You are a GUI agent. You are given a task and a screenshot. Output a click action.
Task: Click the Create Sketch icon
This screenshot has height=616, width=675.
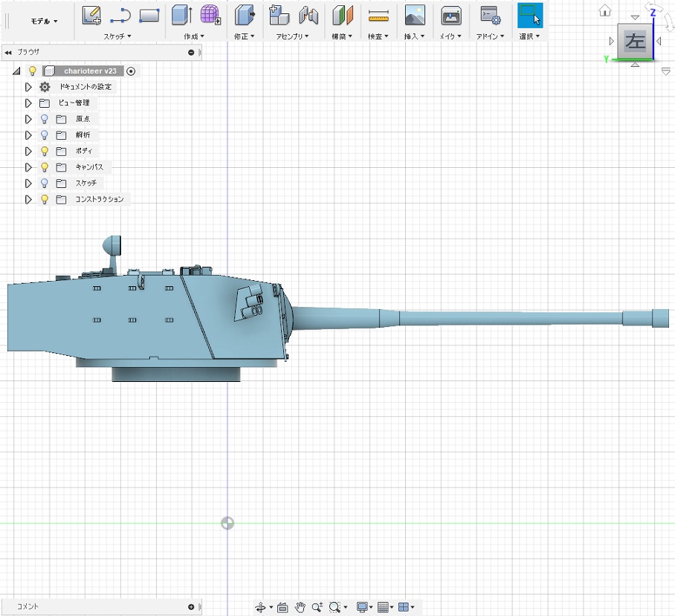91,15
